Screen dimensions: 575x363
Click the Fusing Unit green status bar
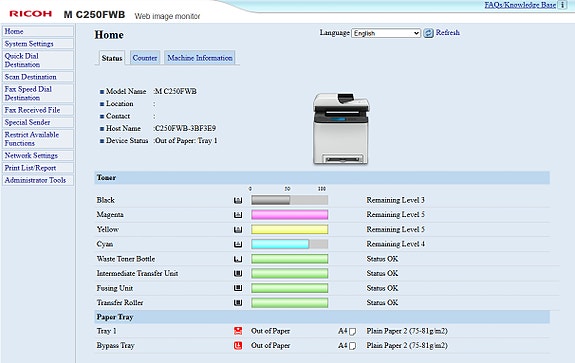pyautogui.click(x=289, y=288)
